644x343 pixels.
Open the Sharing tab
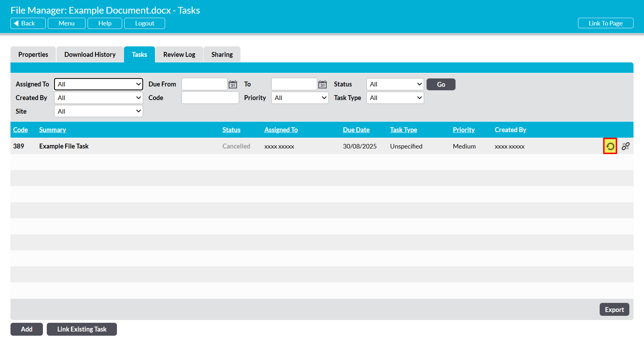coord(222,55)
